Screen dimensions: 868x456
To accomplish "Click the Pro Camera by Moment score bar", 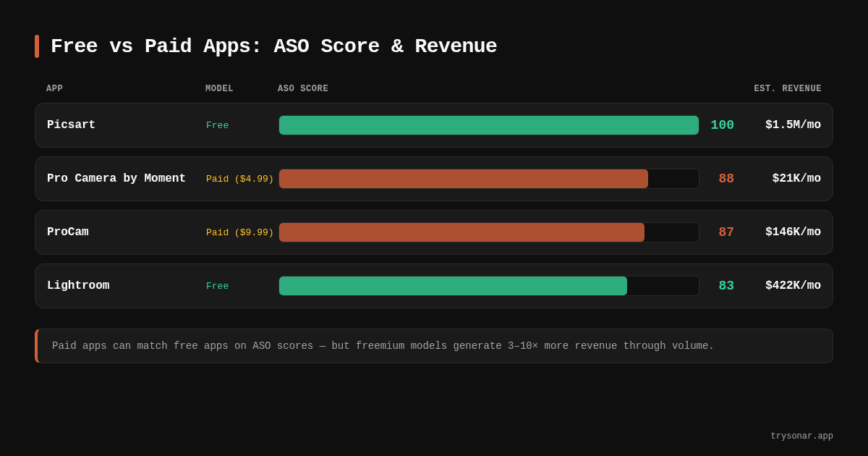I will click(x=489, y=179).
